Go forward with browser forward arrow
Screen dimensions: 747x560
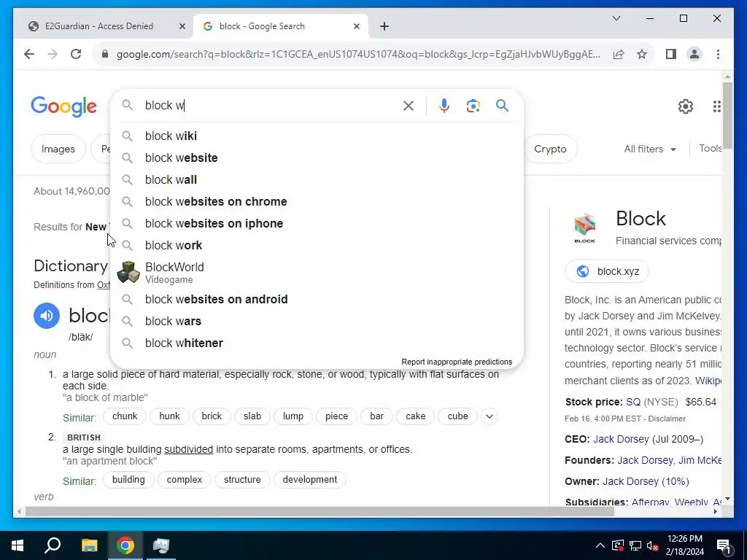click(53, 54)
